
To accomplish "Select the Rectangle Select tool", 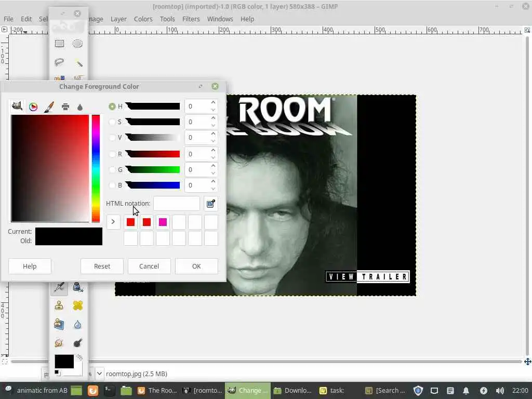I will click(59, 44).
